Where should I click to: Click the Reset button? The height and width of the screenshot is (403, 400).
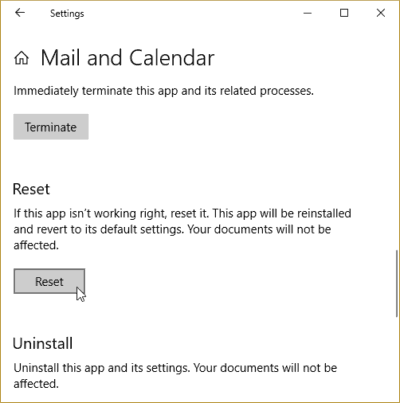(49, 281)
